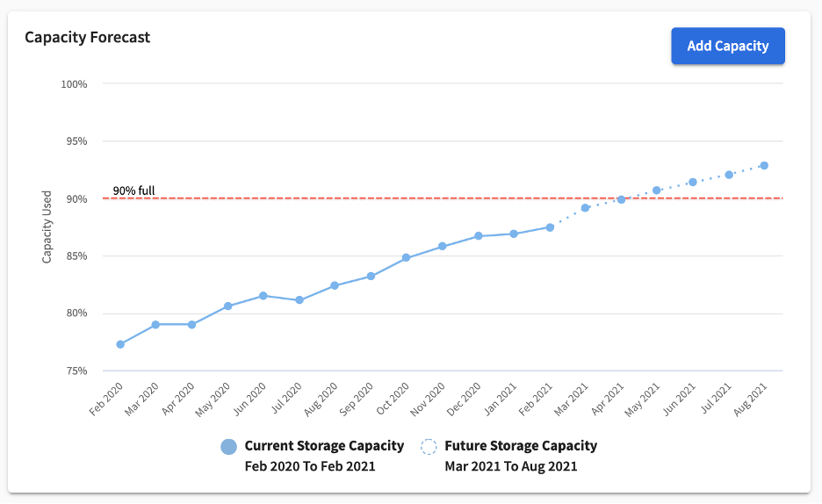Select the Dec 2020 data point
This screenshot has width=822, height=504.
pyautogui.click(x=478, y=236)
